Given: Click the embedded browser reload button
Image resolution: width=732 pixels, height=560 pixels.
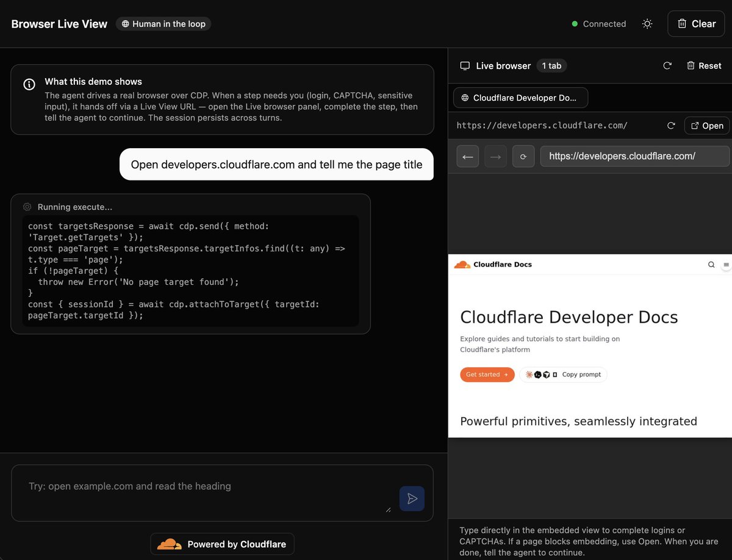Looking at the screenshot, I should [523, 156].
